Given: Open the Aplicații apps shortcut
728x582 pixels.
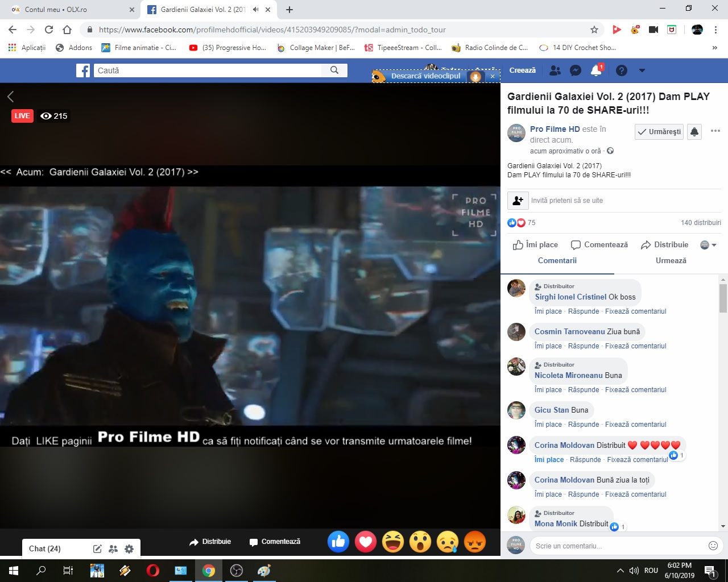Looking at the screenshot, I should point(27,48).
